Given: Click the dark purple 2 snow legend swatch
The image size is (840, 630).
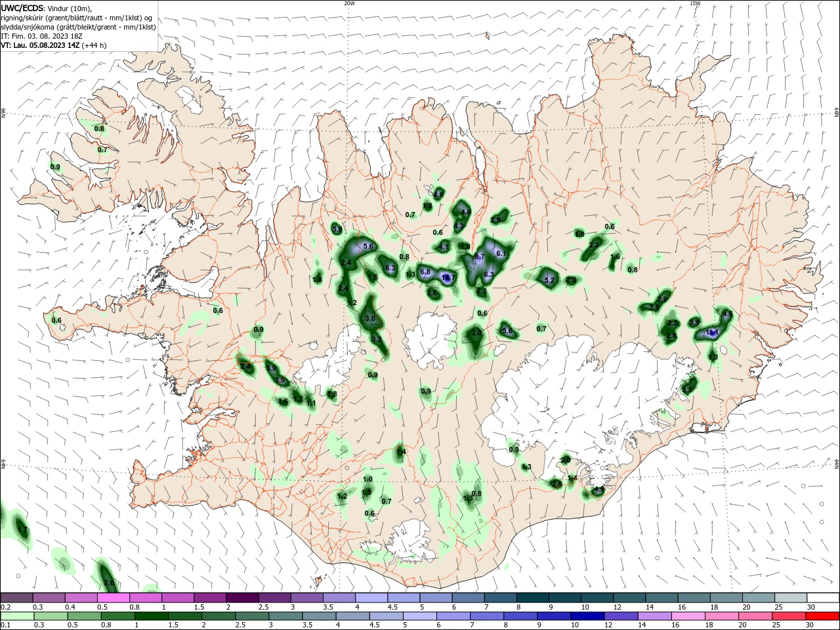Looking at the screenshot, I should [242, 598].
